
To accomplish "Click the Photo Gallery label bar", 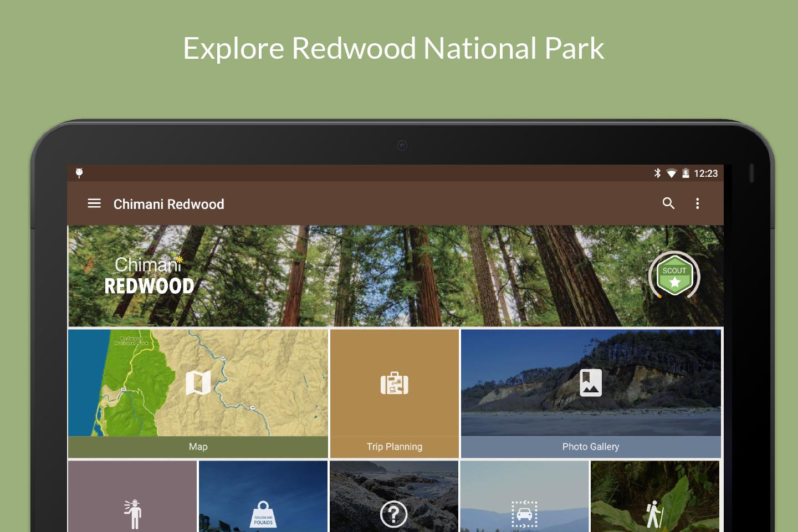I will tap(591, 447).
